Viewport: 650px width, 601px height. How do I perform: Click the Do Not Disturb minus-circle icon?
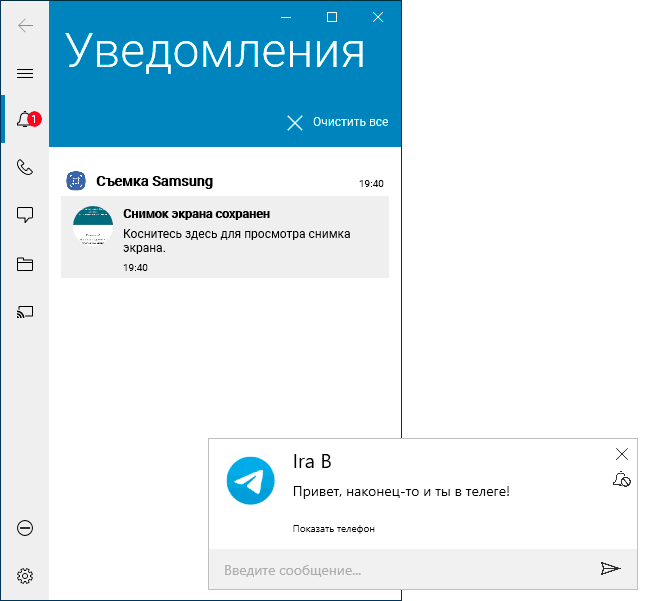click(25, 528)
